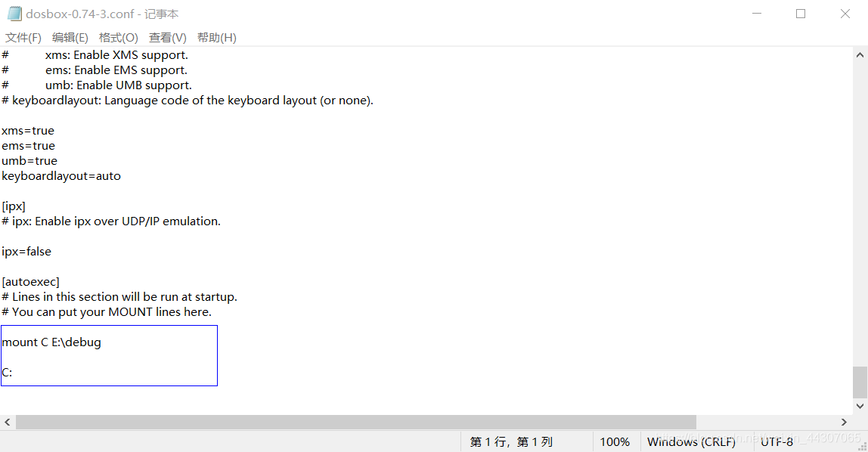Click line 'keyboardlayout=auto'
This screenshot has height=452, width=868.
61,176
